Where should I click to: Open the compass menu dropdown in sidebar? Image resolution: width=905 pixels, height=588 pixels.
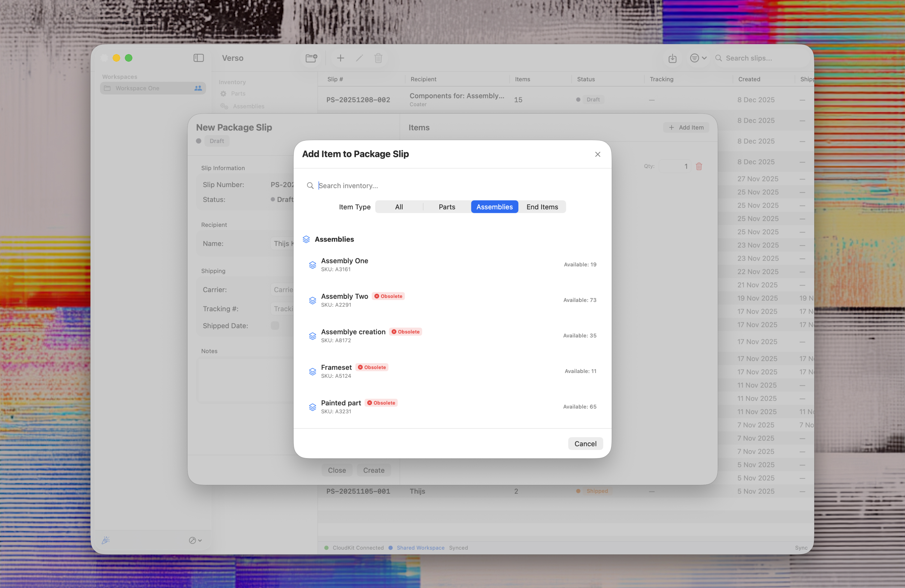[x=195, y=540]
